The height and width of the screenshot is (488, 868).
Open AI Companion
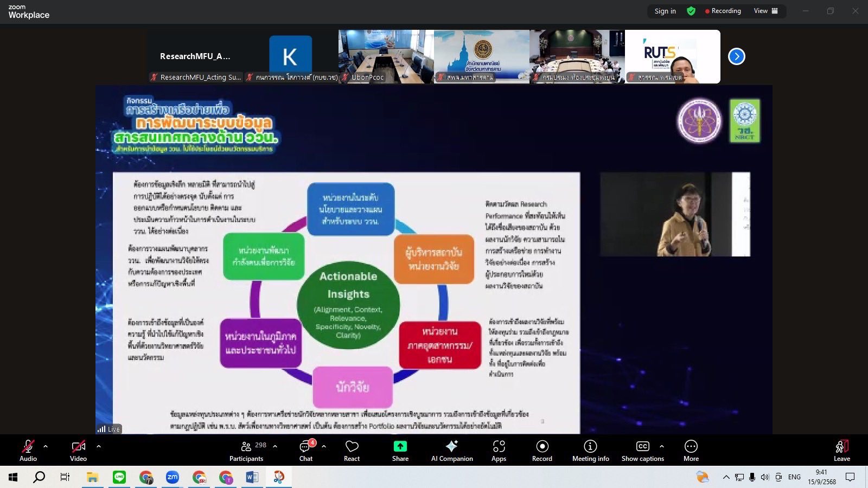(451, 450)
